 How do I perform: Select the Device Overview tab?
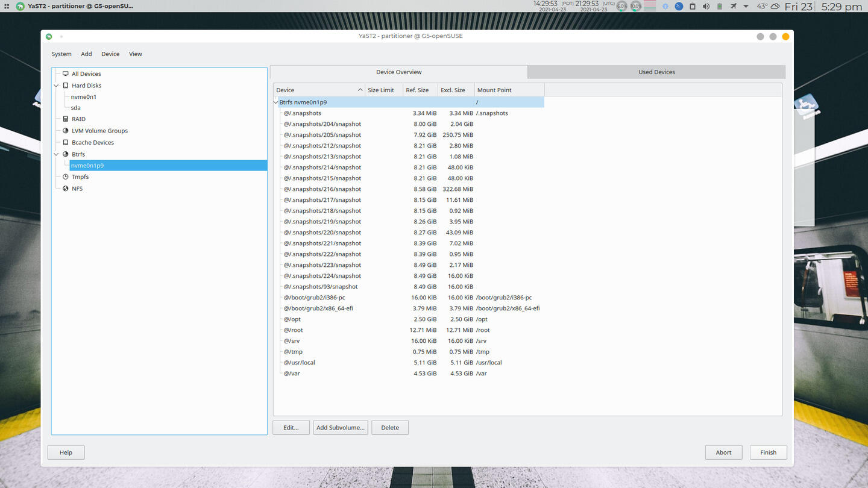pos(399,72)
